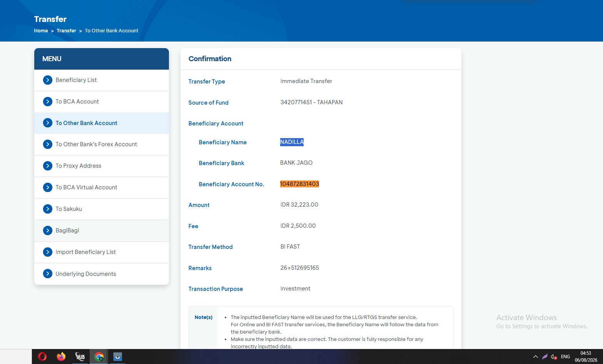Go to To BCA Account transfer
Viewport: 603px width, 364px height.
102,102
